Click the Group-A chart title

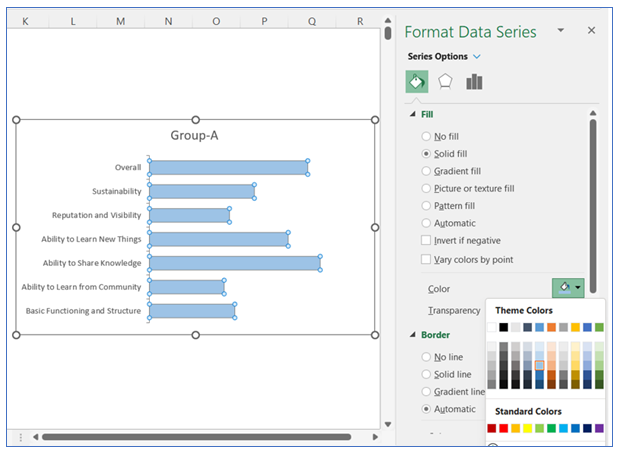click(x=195, y=136)
